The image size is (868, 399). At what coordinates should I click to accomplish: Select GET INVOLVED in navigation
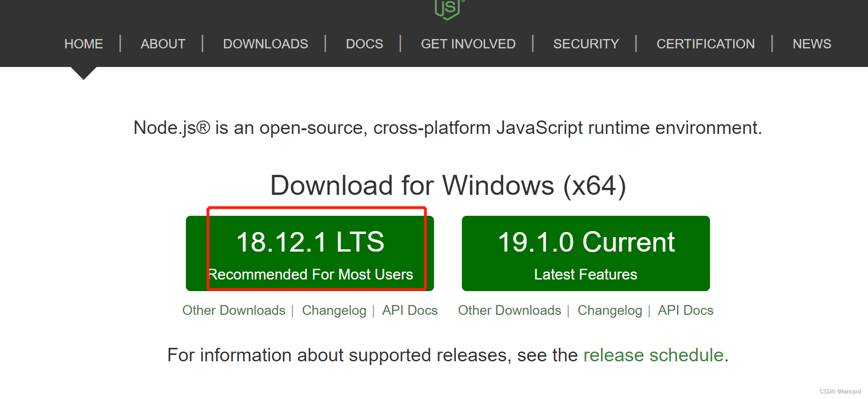pos(468,44)
